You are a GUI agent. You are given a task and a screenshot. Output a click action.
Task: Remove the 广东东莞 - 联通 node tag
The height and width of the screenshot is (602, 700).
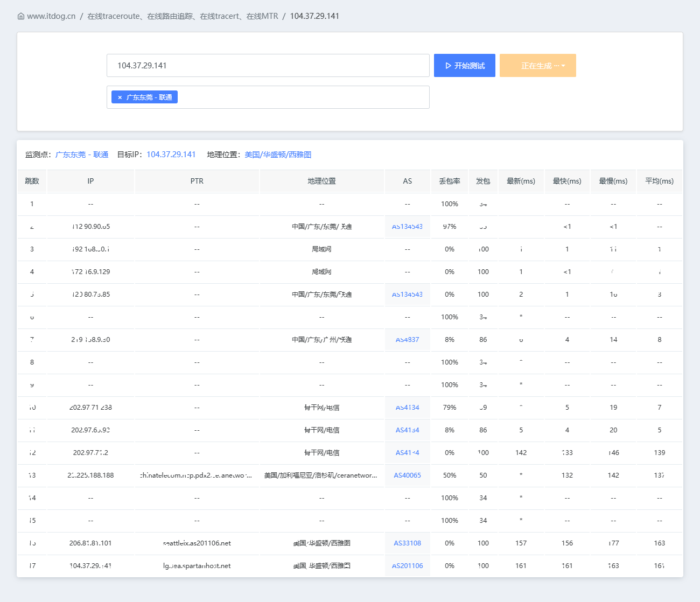tap(120, 97)
